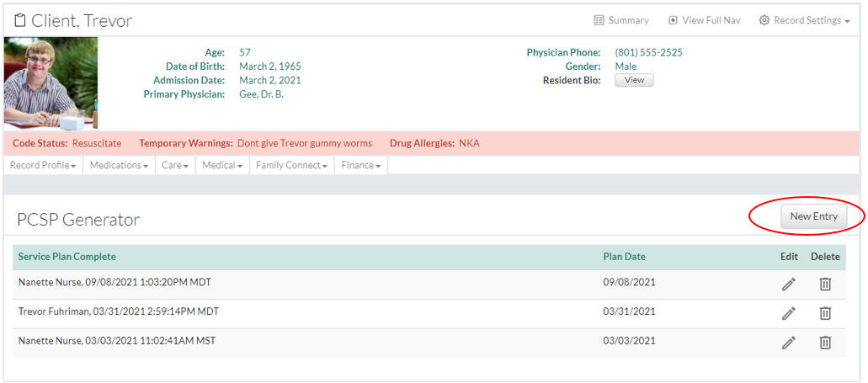Click the New Entry button
This screenshot has height=383, width=868.
pos(813,216)
